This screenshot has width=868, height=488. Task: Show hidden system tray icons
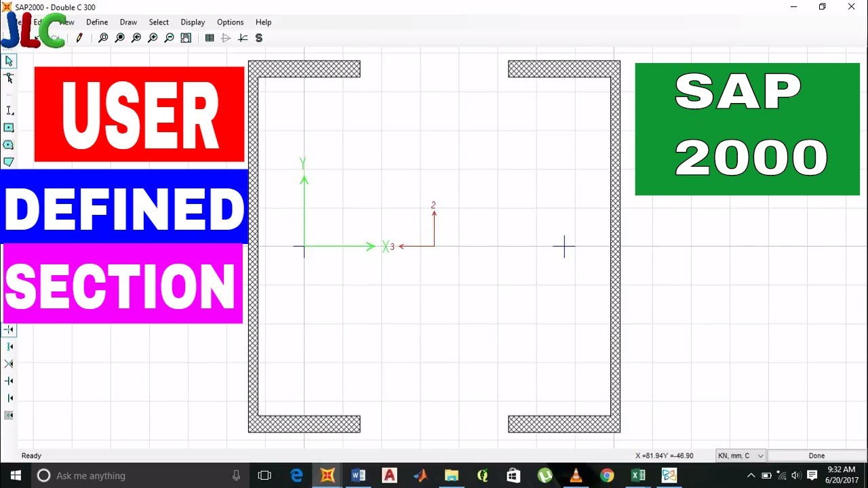[751, 476]
